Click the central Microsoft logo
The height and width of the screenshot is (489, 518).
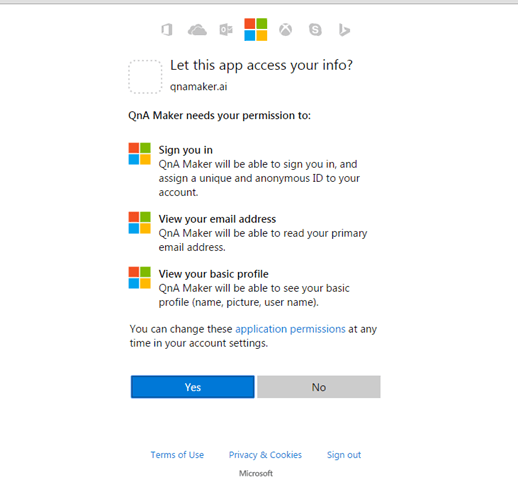tap(256, 30)
